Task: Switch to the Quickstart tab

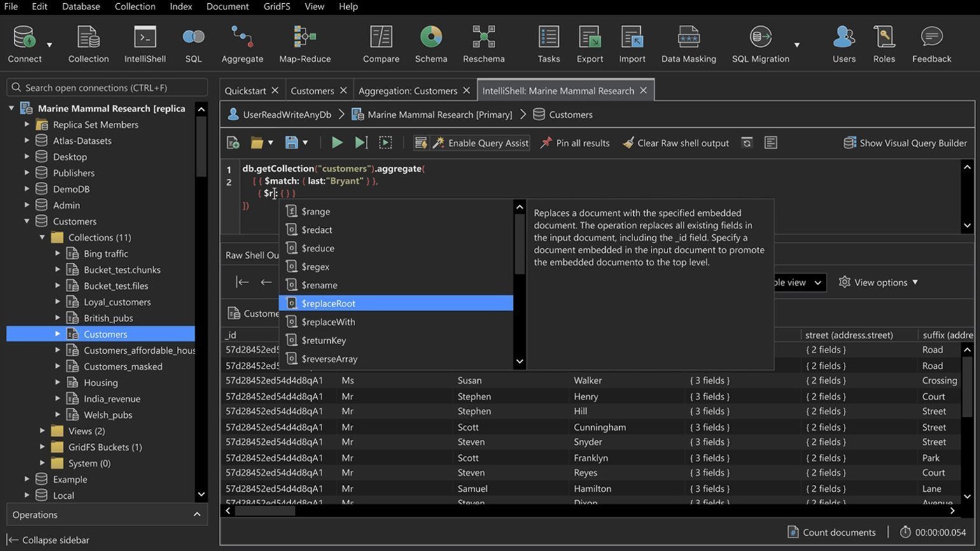Action: (x=245, y=91)
